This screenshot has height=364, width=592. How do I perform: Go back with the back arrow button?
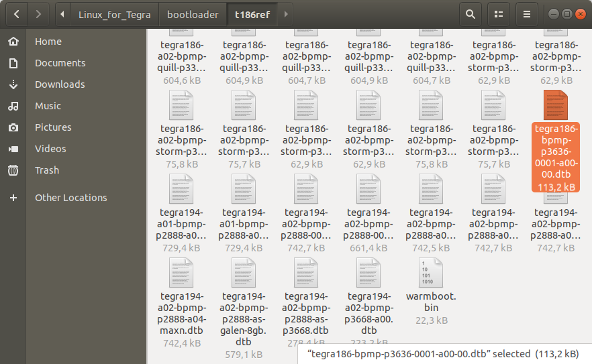click(16, 14)
